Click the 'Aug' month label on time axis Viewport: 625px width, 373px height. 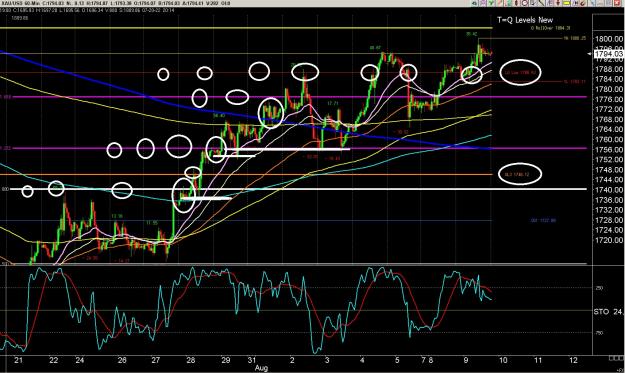(x=261, y=368)
